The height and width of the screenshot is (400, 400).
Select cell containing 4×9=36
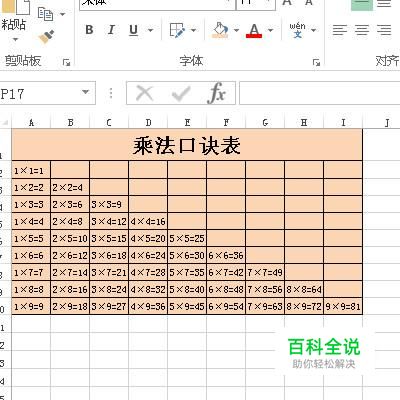pyautogui.click(x=148, y=306)
